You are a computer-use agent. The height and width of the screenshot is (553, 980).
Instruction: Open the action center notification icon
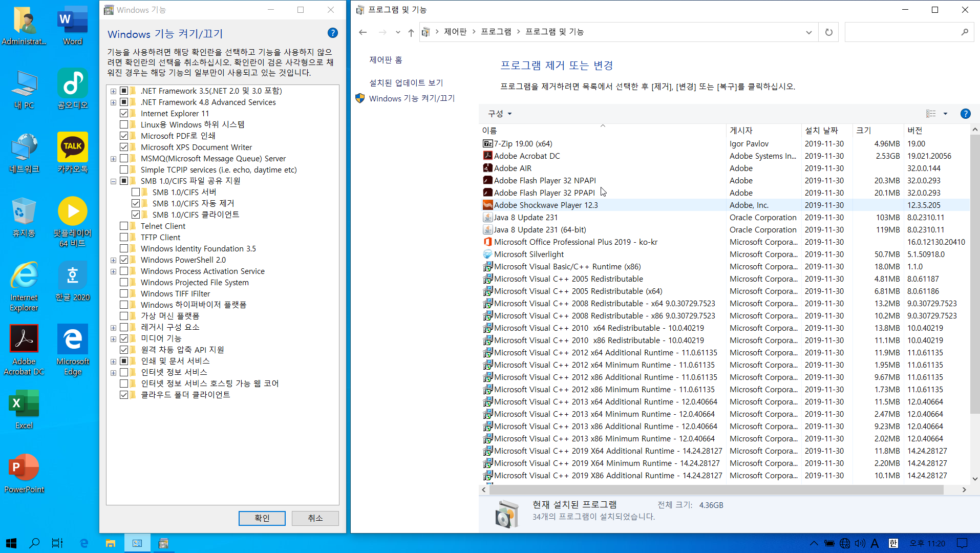(963, 543)
